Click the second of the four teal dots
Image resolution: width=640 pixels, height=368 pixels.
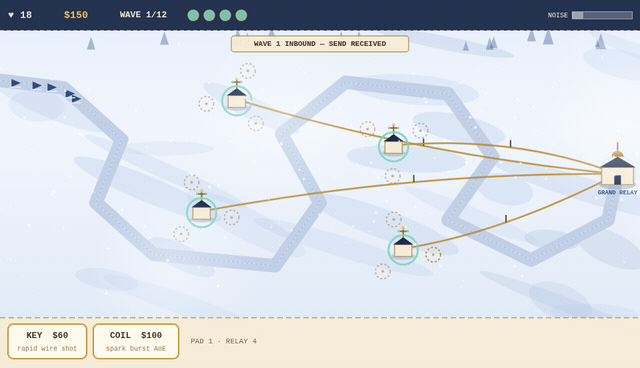point(209,16)
